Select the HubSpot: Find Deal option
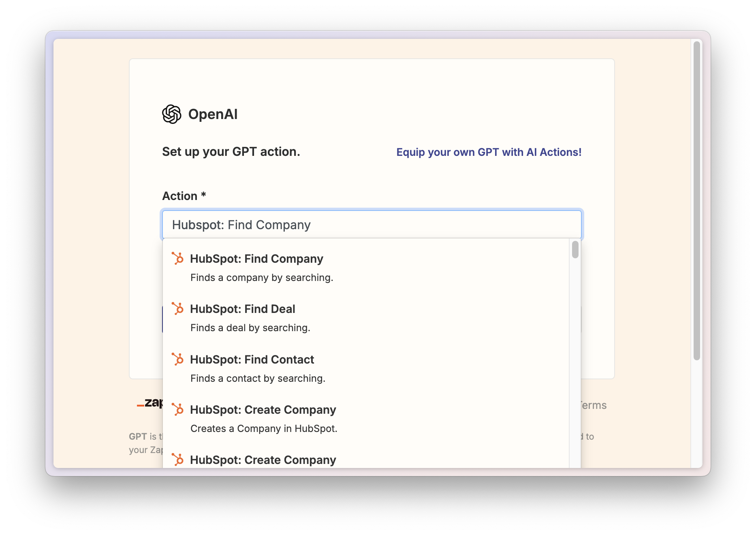 pos(243,309)
